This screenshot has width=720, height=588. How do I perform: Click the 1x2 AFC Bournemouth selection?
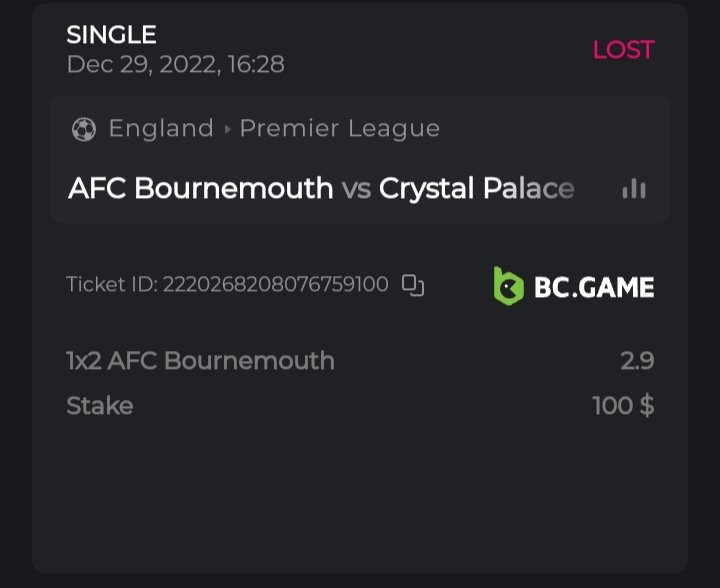(200, 361)
